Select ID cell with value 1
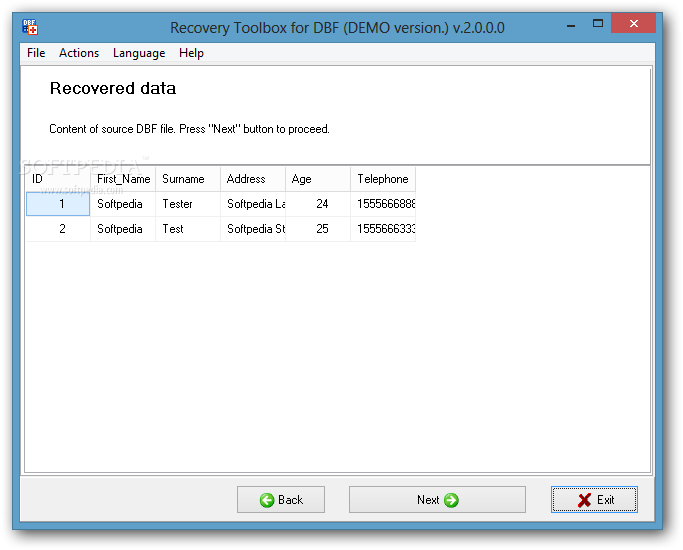This screenshot has height=550, width=683. 58,204
